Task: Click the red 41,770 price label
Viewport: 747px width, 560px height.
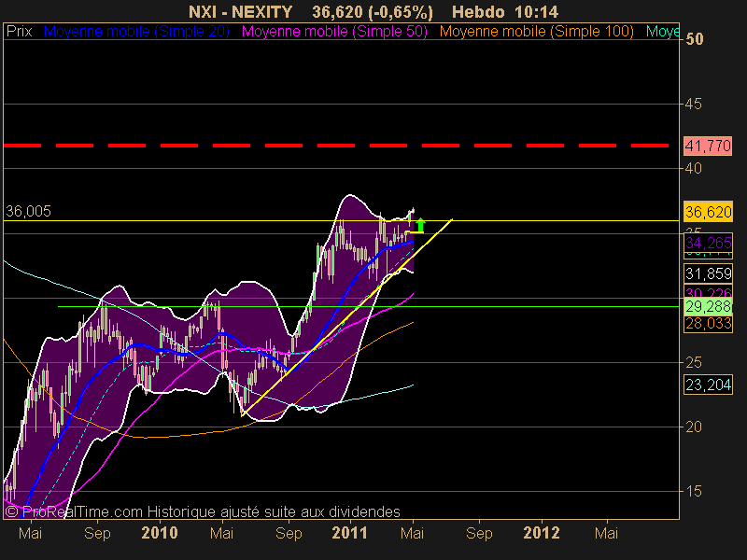Action: (x=708, y=146)
